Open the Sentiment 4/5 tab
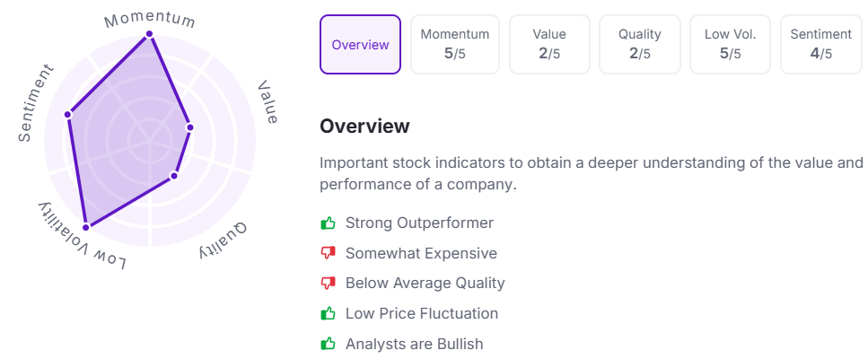Screen dimensions: 868x359 coord(820,44)
